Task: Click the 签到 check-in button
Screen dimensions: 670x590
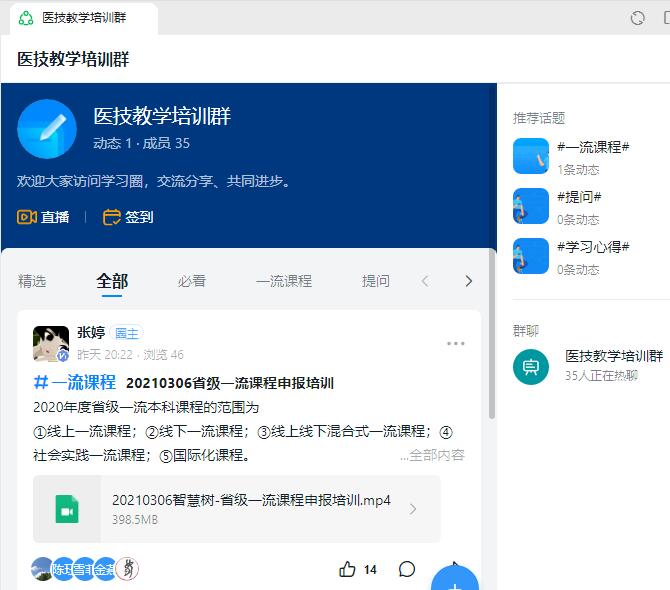Action: 128,217
